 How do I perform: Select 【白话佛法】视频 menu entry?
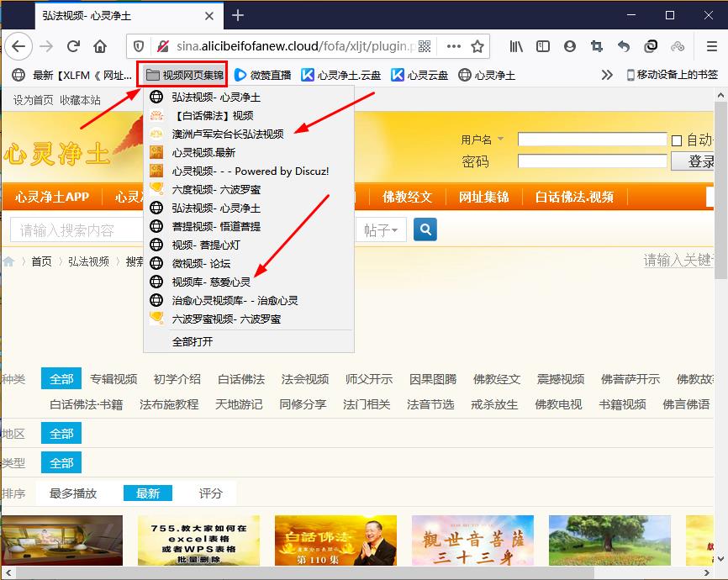pyautogui.click(x=248, y=116)
